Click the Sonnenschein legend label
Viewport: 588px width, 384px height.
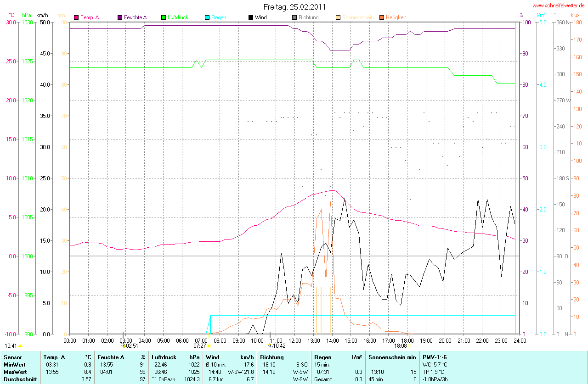coord(358,17)
